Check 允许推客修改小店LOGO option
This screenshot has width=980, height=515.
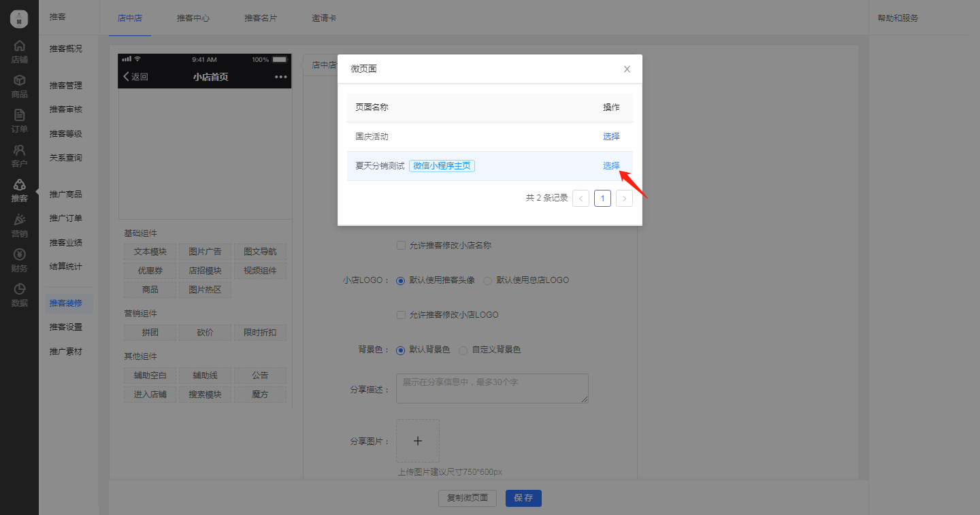pyautogui.click(x=401, y=315)
